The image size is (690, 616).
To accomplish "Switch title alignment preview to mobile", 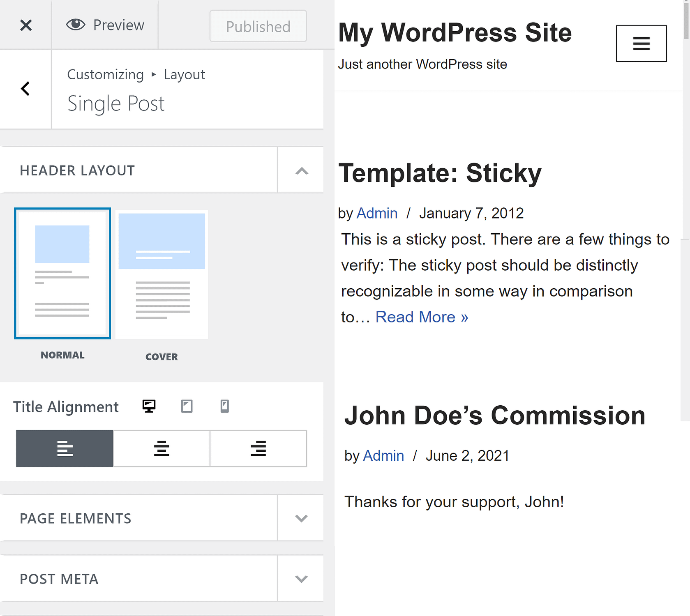I will [x=224, y=407].
